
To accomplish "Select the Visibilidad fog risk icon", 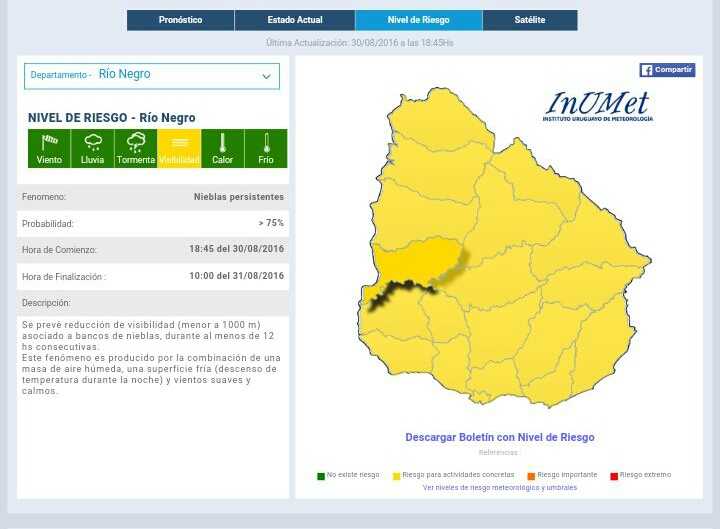I will click(179, 148).
